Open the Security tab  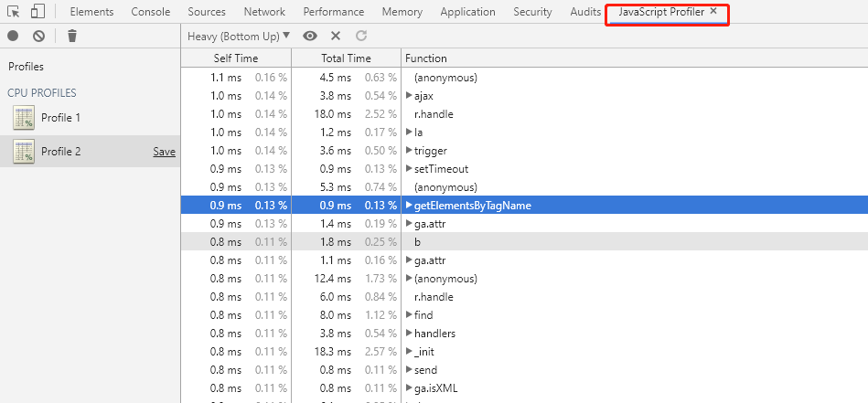(x=532, y=12)
